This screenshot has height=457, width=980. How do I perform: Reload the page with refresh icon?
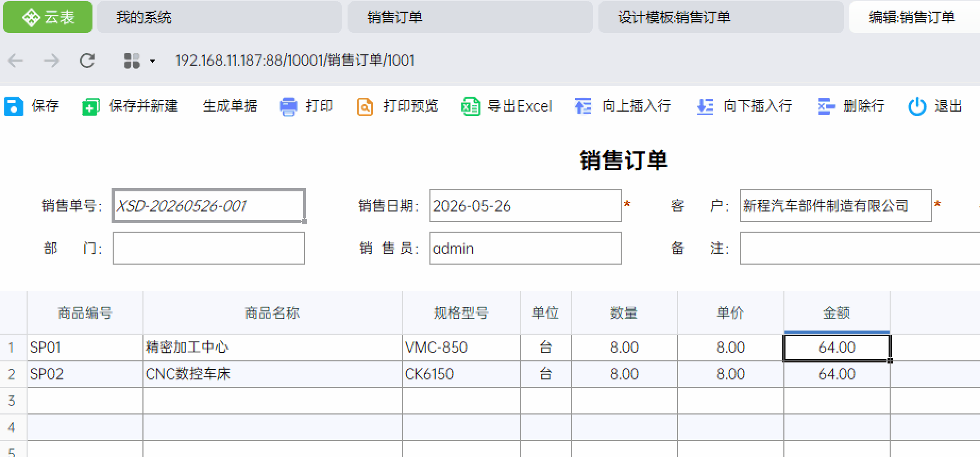point(87,61)
